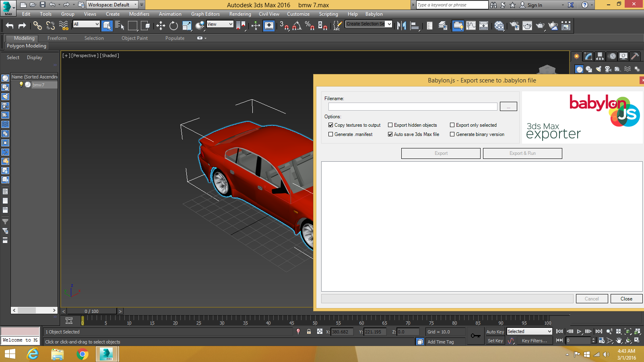Viewport: 644px width, 362px height.
Task: Switch to the Modify command panel
Action: click(x=588, y=56)
